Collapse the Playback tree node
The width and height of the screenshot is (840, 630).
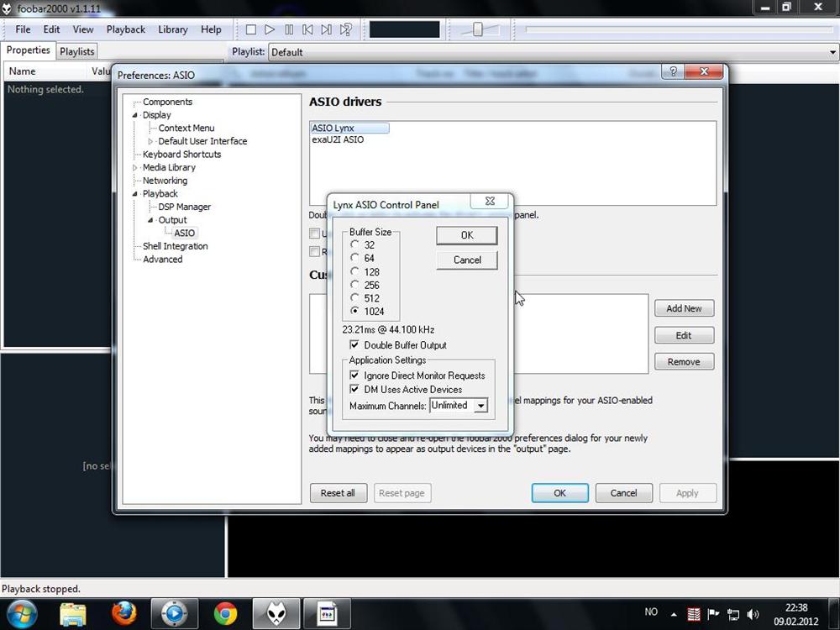(x=134, y=194)
